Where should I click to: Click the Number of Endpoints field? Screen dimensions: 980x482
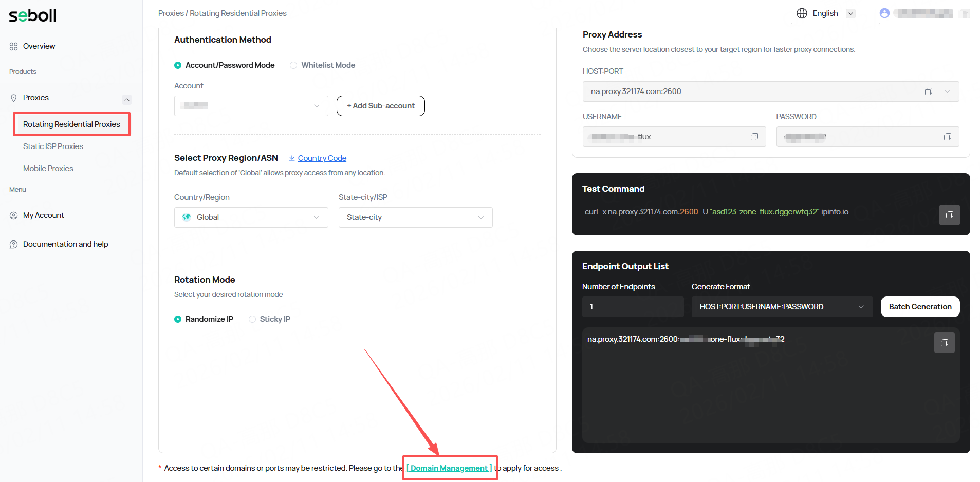tap(633, 307)
